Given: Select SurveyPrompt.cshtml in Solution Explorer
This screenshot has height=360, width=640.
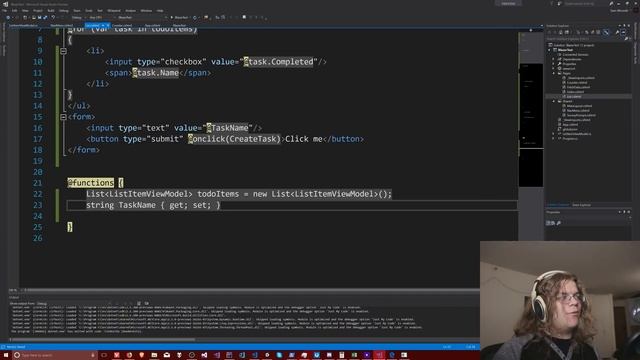Looking at the screenshot, I should point(581,115).
